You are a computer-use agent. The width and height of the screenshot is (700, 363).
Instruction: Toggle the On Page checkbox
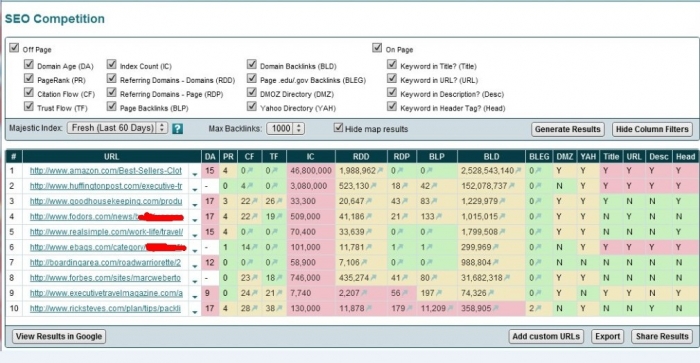377,47
